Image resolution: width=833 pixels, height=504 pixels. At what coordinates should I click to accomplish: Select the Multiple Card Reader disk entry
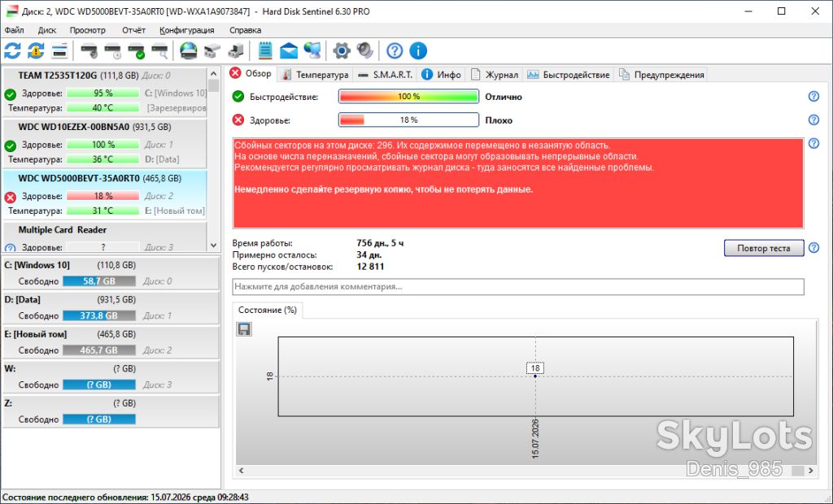(x=105, y=237)
